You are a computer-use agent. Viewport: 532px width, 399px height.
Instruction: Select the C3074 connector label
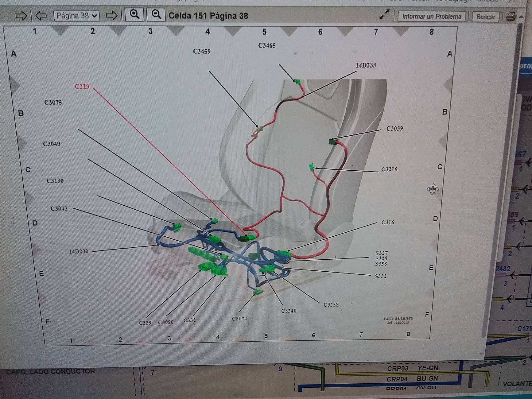coord(239,319)
